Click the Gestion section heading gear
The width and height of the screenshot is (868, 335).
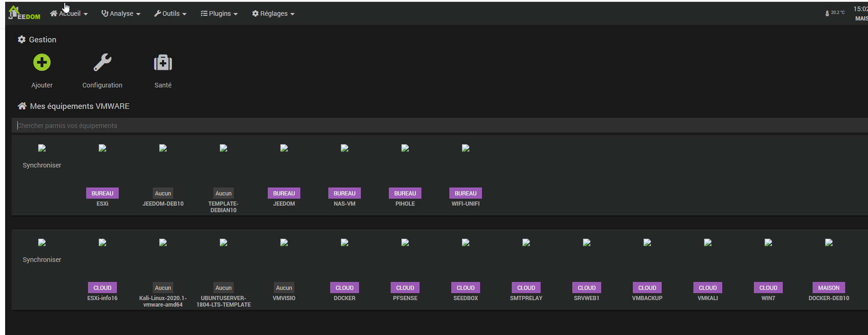(x=21, y=40)
